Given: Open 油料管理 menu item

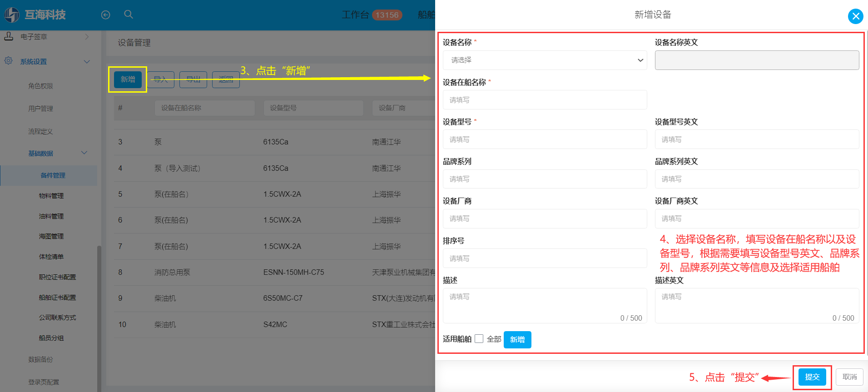Looking at the screenshot, I should (51, 216).
